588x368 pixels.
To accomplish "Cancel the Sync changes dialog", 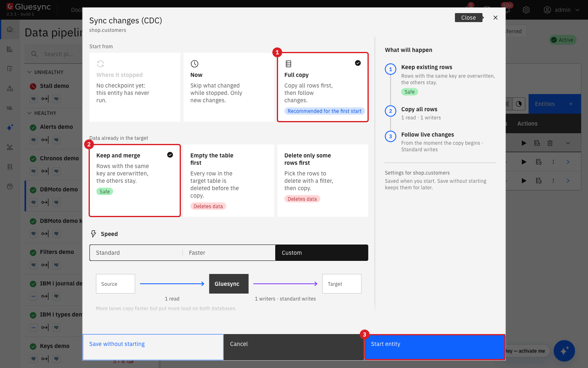I will [294, 347].
